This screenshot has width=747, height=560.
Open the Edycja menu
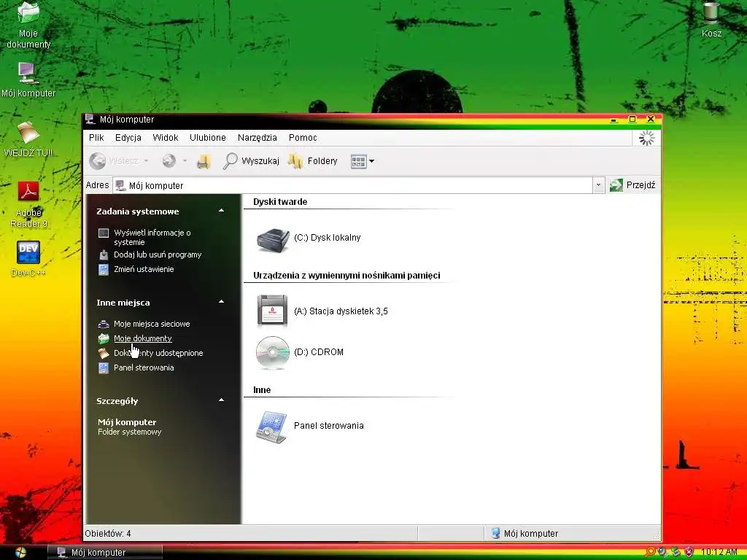point(128,138)
